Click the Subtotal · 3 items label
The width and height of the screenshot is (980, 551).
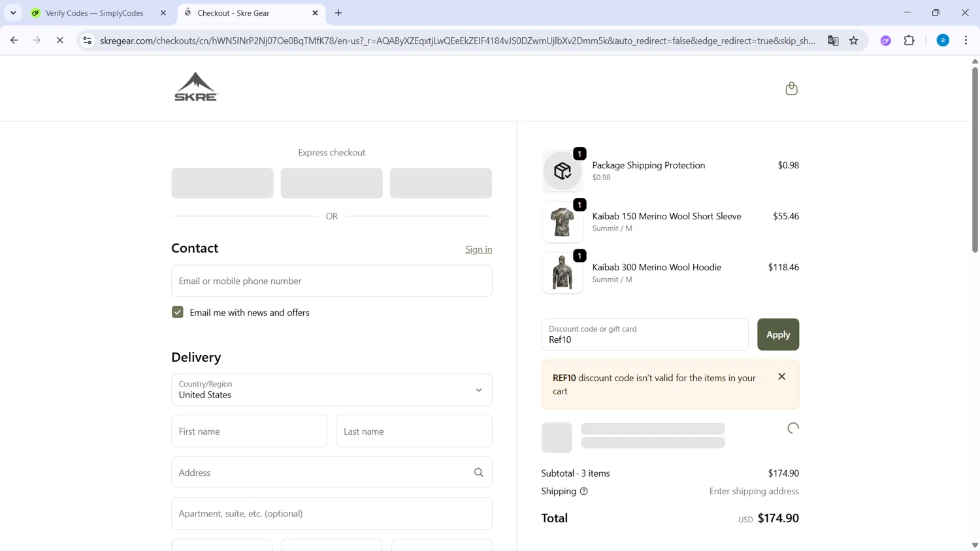pos(576,473)
